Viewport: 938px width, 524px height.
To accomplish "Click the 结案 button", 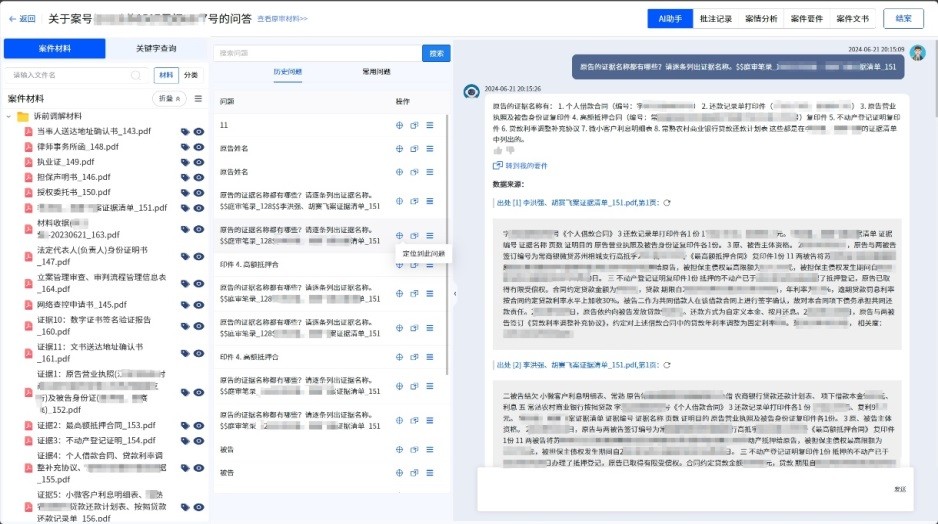I will click(x=903, y=19).
